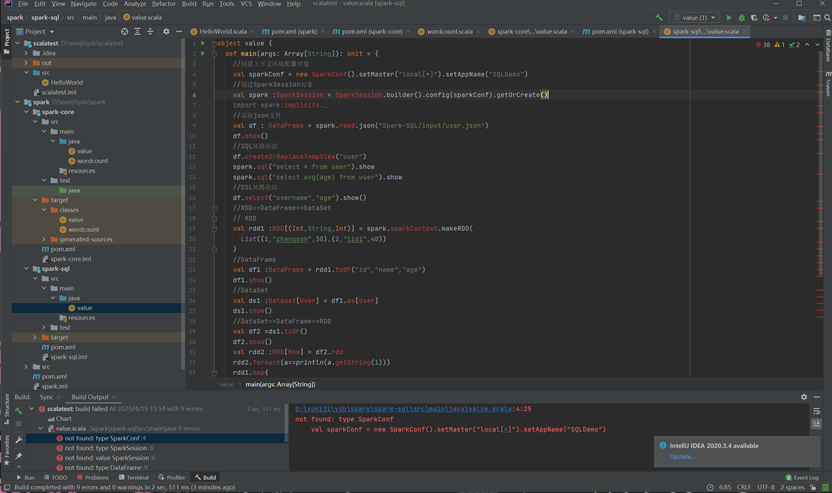Viewport: 832px width, 493px height.
Task: Click the Run with Profiler icon
Action: pos(766,18)
